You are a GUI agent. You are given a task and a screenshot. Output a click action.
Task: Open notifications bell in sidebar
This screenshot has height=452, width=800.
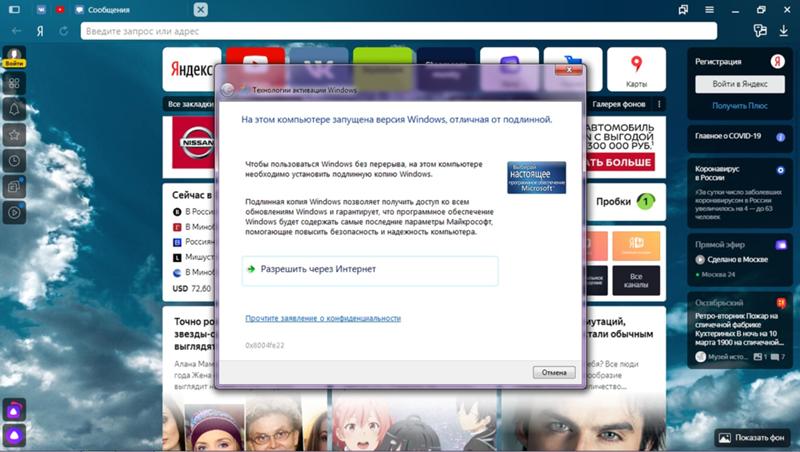(x=14, y=109)
